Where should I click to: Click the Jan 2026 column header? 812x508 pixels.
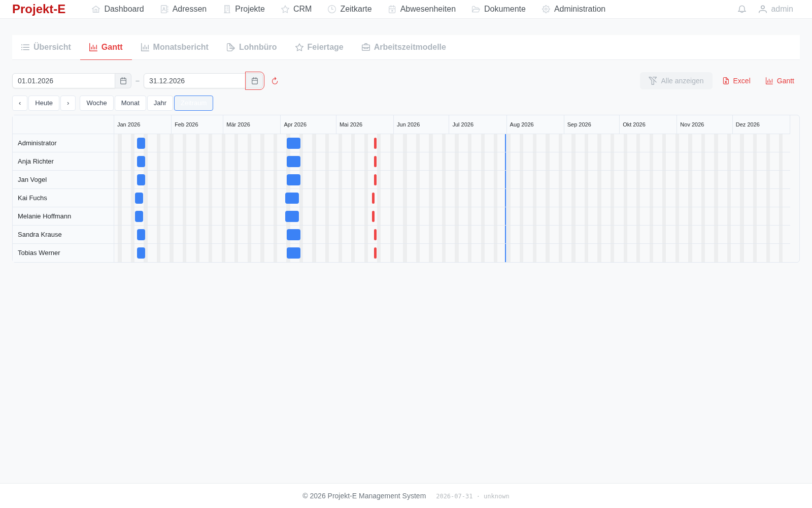point(143,124)
